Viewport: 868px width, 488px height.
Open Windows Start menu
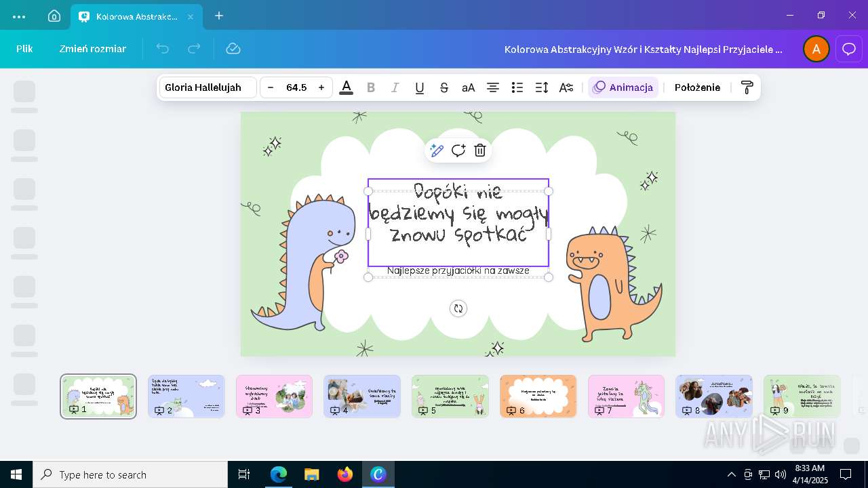click(16, 474)
